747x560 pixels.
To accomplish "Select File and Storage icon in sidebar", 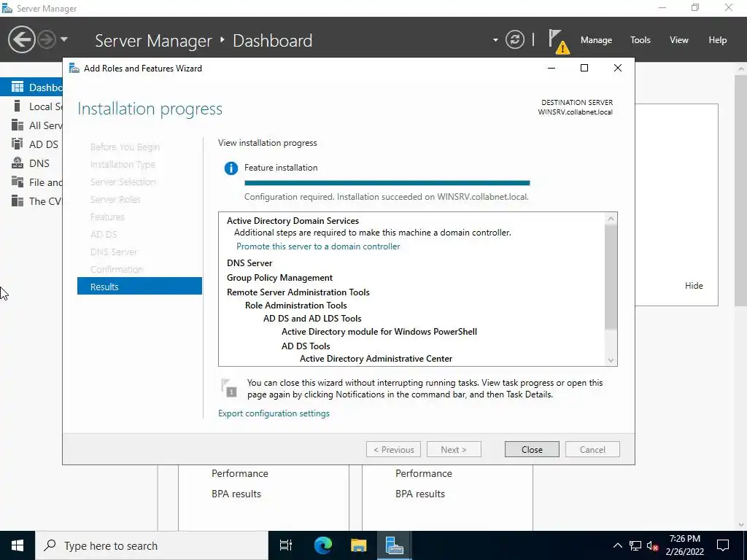I will click(x=18, y=182).
